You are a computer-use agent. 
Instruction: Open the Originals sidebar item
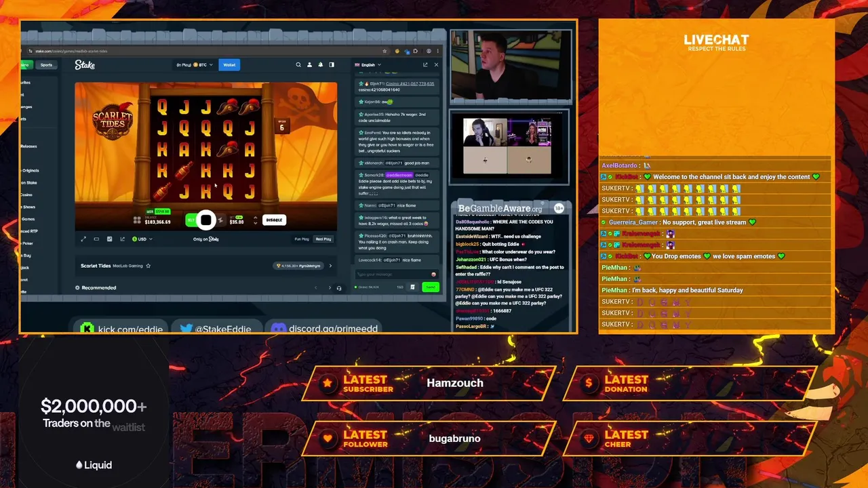[x=29, y=171]
